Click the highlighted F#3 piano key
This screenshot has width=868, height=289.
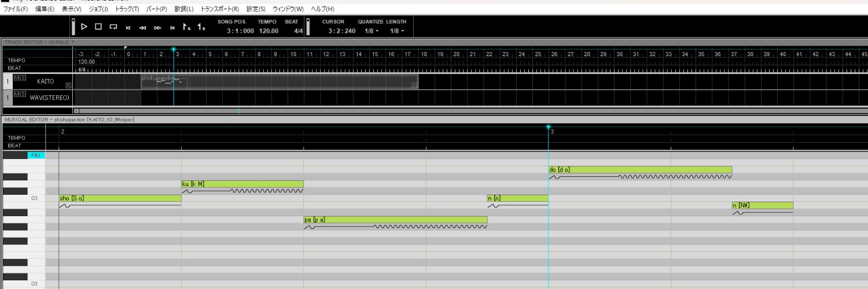click(x=36, y=155)
